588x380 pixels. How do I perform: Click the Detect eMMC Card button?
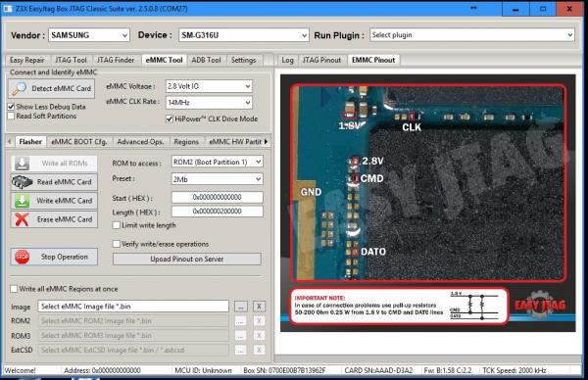[x=51, y=88]
